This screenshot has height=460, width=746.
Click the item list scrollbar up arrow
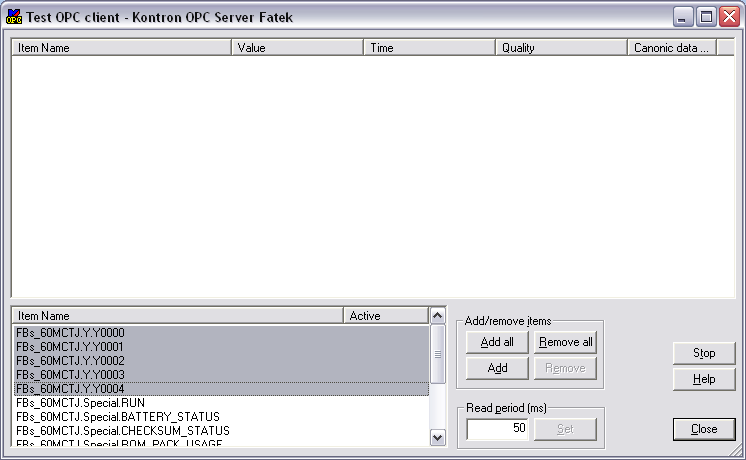[x=437, y=316]
